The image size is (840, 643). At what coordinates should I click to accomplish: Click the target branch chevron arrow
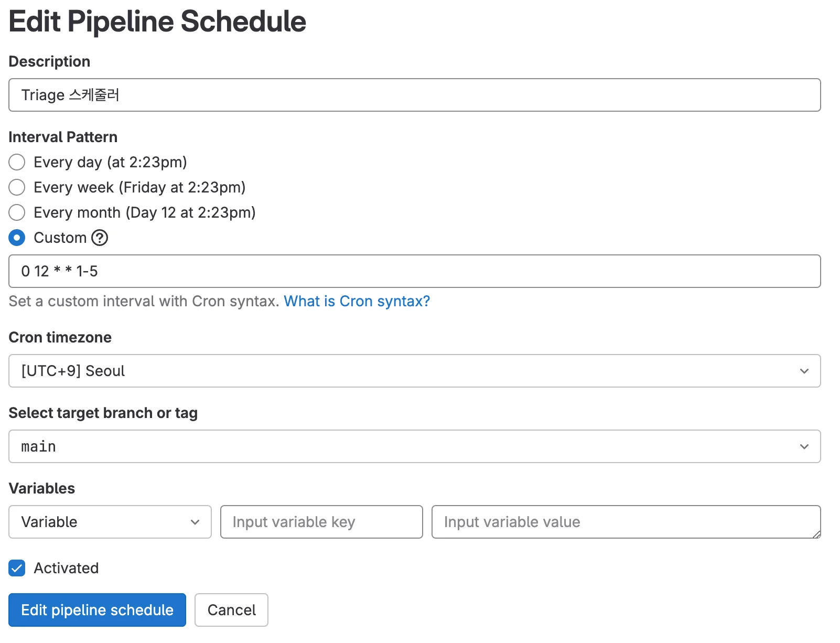(x=804, y=447)
